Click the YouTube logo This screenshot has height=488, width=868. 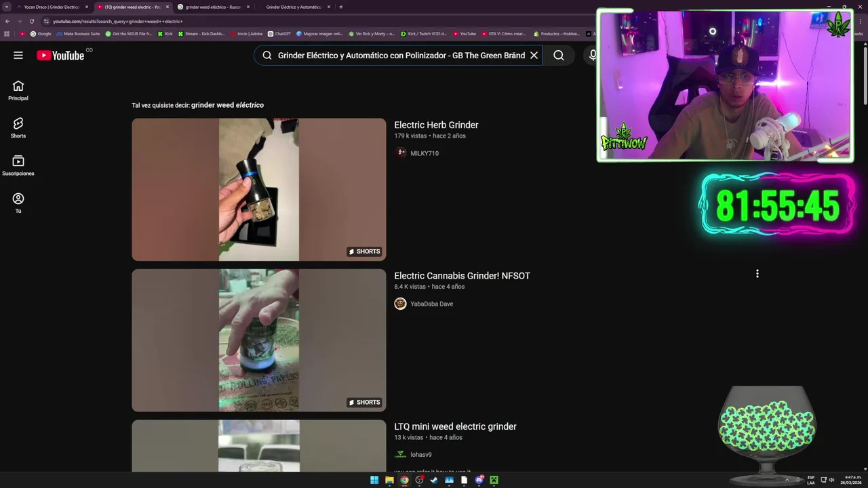click(x=60, y=56)
